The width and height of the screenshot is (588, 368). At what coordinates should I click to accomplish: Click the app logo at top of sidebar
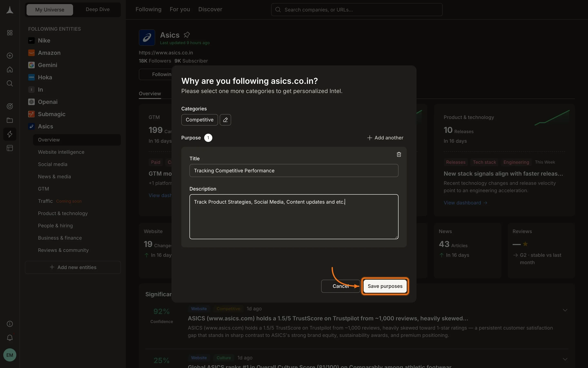(x=10, y=10)
